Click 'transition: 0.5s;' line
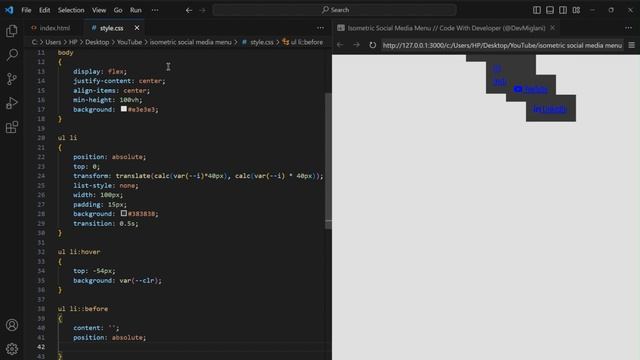 tap(106, 223)
